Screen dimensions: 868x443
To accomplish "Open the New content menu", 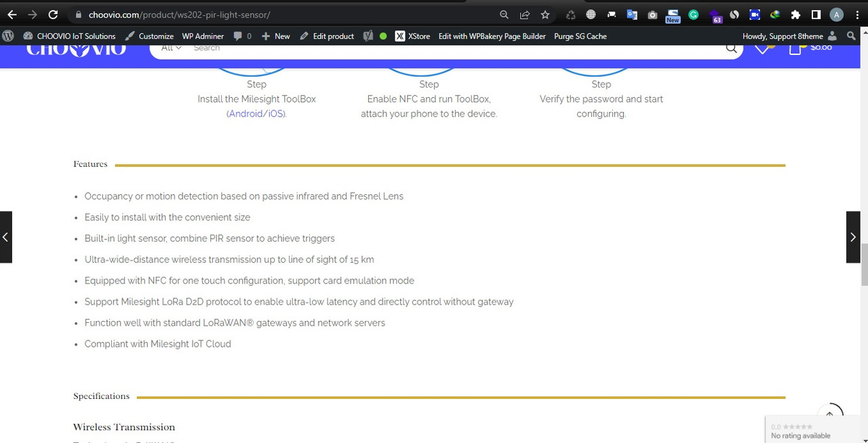I will pyautogui.click(x=275, y=36).
